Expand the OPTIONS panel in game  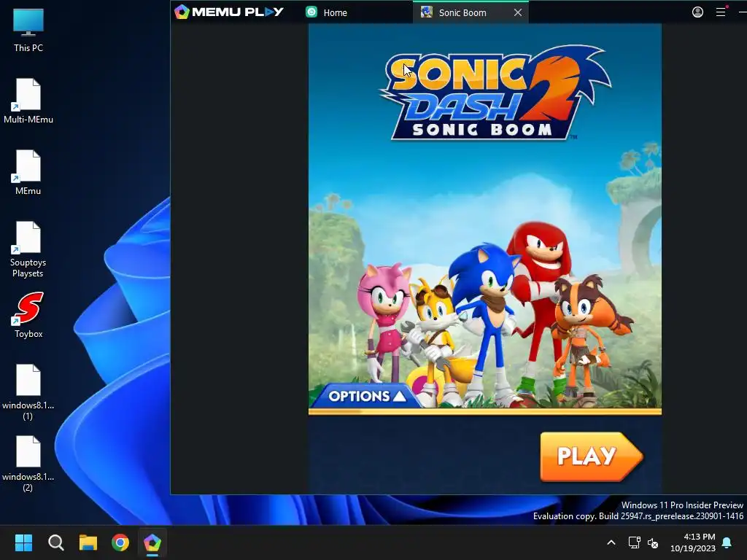(x=367, y=396)
